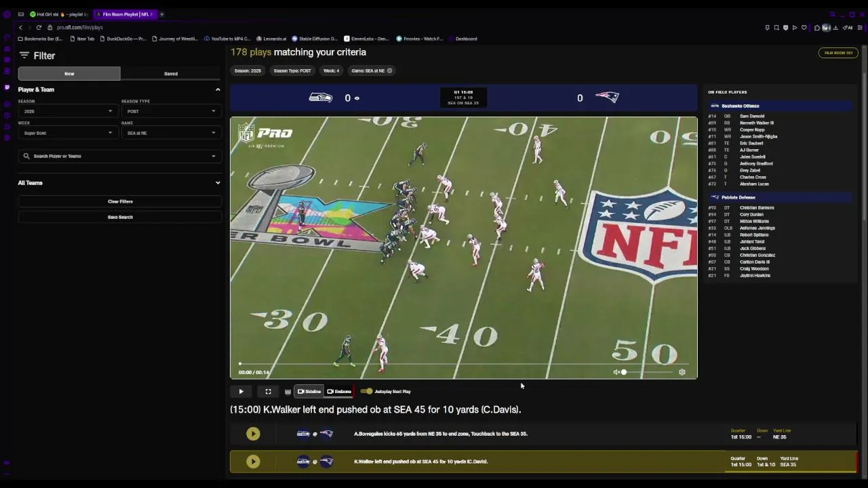The image size is (868, 488).
Task: Select the Film Room Playlist browser tab
Action: point(125,14)
